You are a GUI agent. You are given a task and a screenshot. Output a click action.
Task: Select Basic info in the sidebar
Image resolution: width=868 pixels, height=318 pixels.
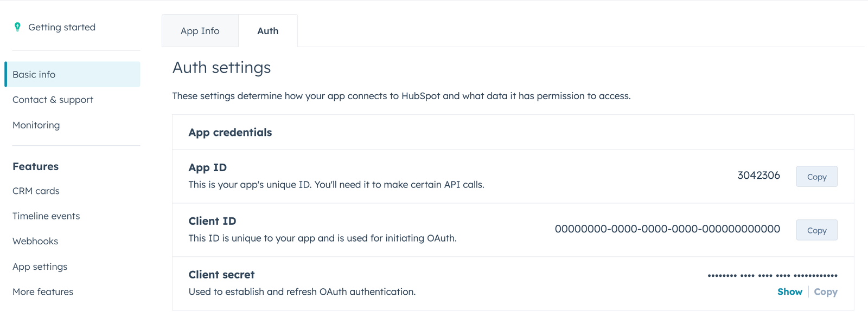(34, 74)
